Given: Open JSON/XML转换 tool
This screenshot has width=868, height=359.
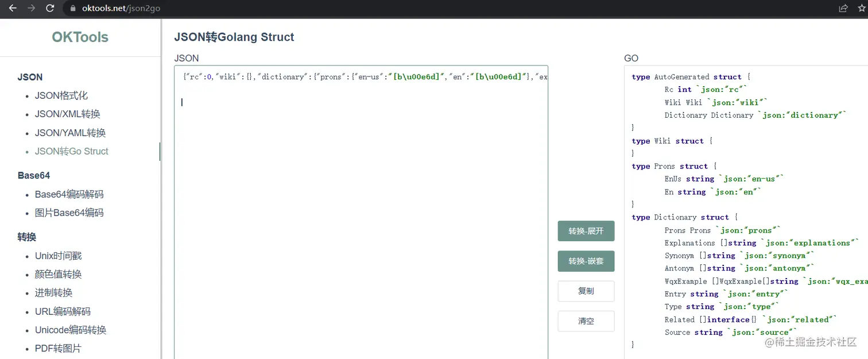Looking at the screenshot, I should coord(67,114).
